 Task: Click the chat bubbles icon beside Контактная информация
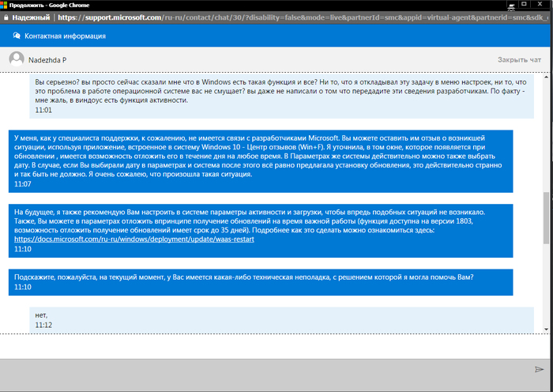pos(17,36)
